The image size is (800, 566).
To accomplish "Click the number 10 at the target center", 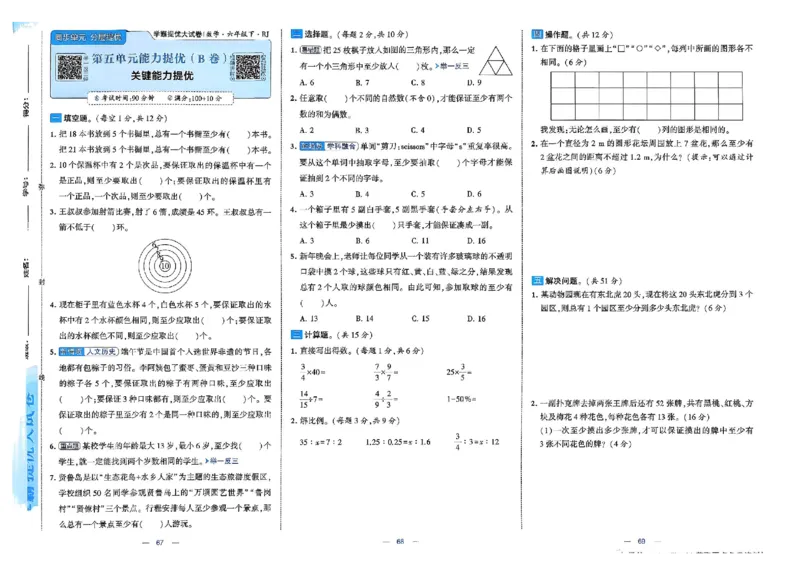I will (x=165, y=266).
